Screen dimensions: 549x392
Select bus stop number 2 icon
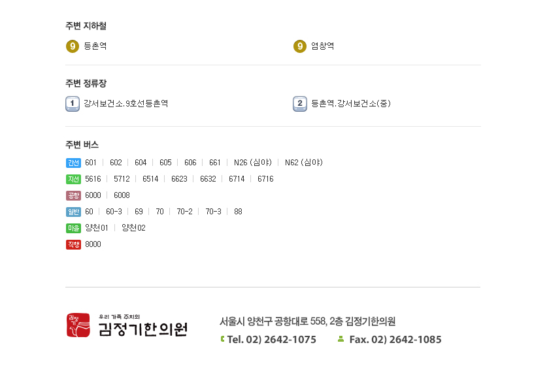(x=300, y=104)
